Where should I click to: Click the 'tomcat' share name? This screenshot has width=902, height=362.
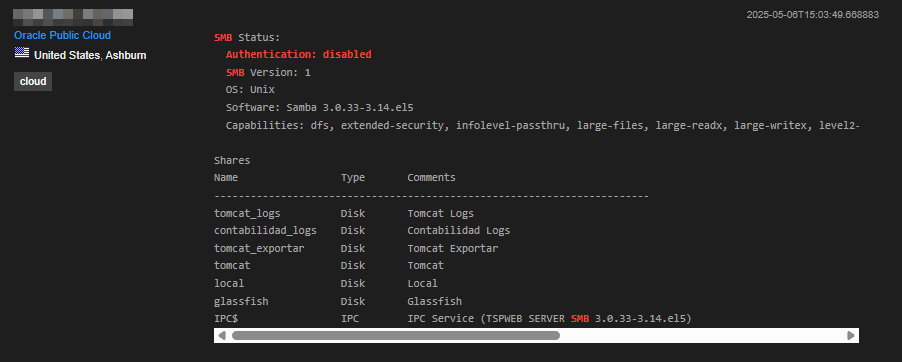point(232,266)
